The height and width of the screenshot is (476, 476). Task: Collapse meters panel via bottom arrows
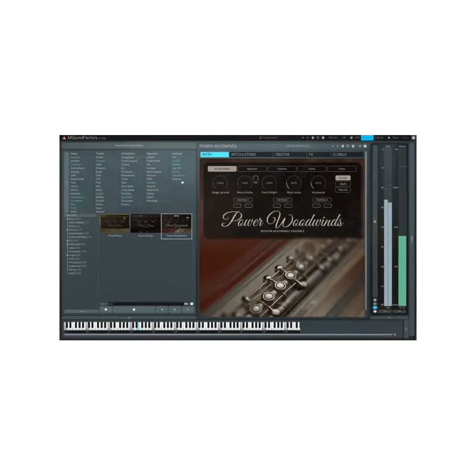[x=390, y=318]
